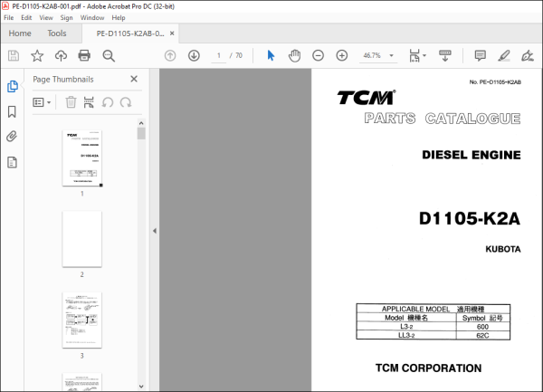Click the KUBOTA text on page
543x392 pixels.
tap(503, 249)
